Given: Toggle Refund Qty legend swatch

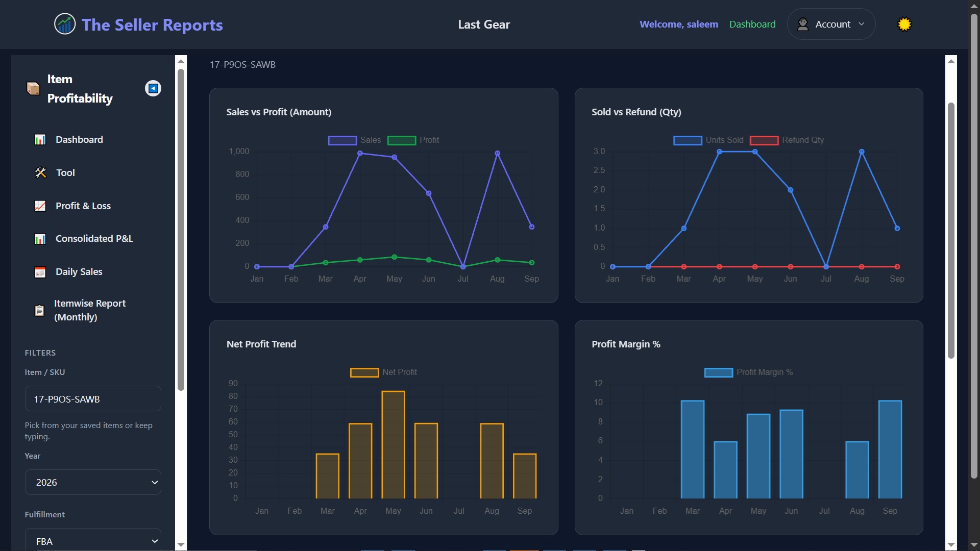Looking at the screenshot, I should [x=764, y=140].
